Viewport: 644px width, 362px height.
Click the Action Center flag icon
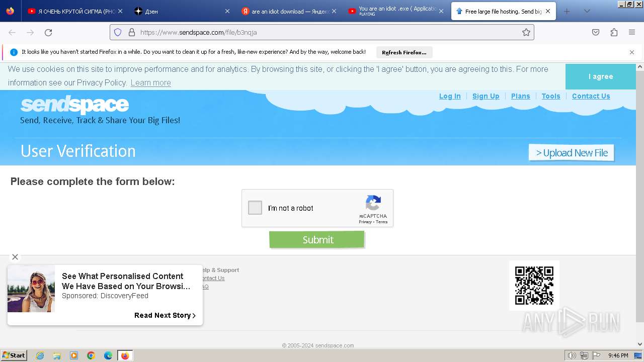(x=596, y=355)
